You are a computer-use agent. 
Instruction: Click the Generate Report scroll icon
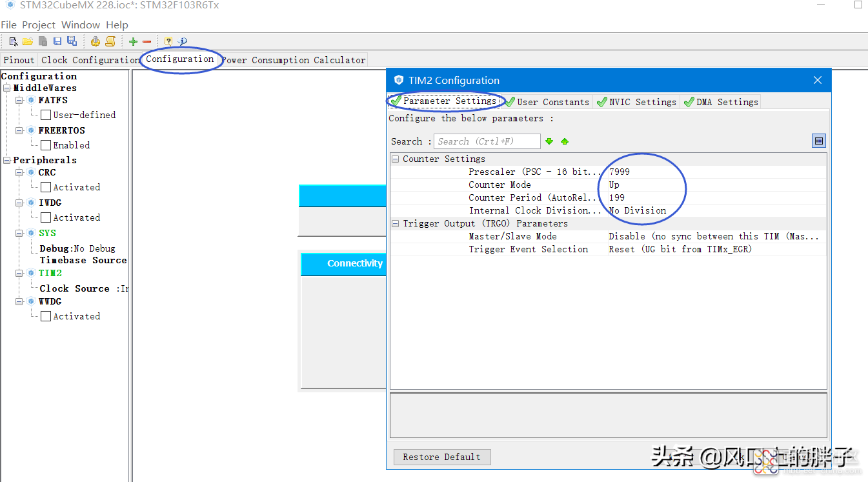click(110, 41)
